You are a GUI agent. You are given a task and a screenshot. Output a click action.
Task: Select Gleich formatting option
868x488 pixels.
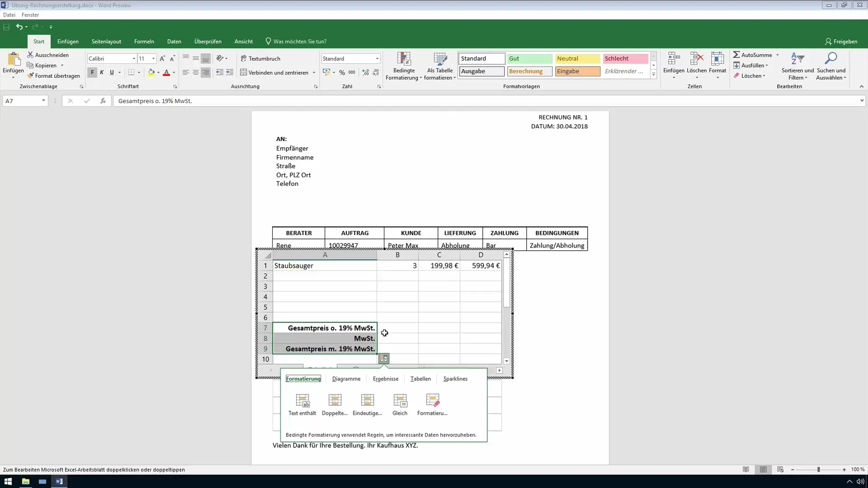click(400, 404)
